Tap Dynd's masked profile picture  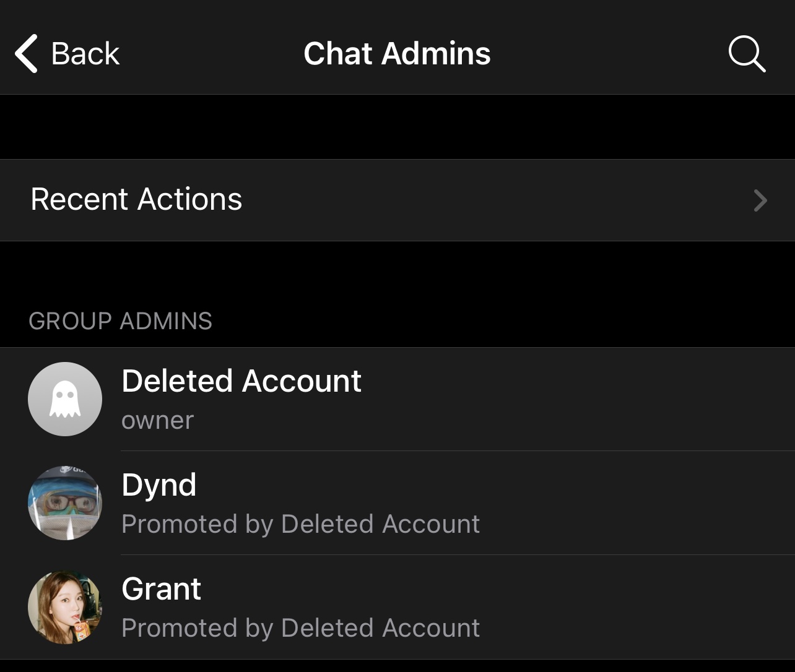tap(65, 503)
